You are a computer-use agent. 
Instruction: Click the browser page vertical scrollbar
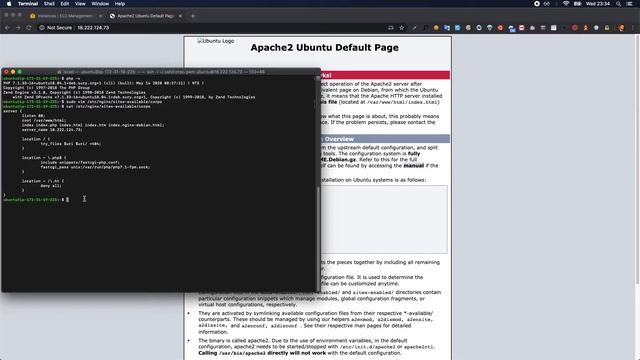coord(637,160)
